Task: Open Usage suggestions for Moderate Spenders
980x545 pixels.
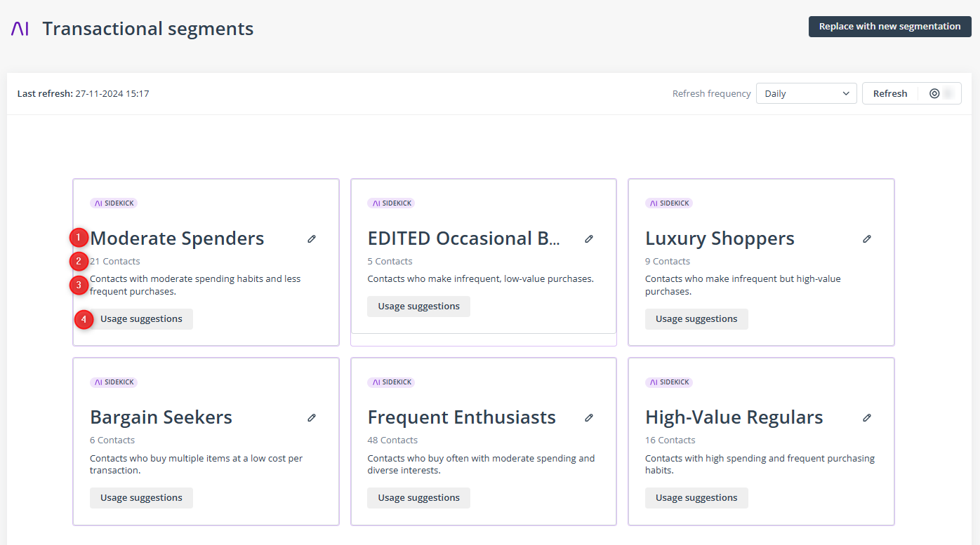Action: (x=141, y=319)
